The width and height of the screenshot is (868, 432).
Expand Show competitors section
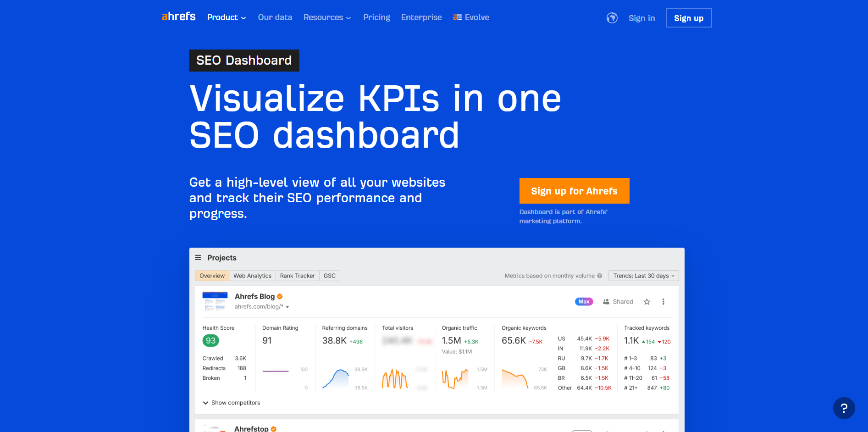tap(232, 403)
